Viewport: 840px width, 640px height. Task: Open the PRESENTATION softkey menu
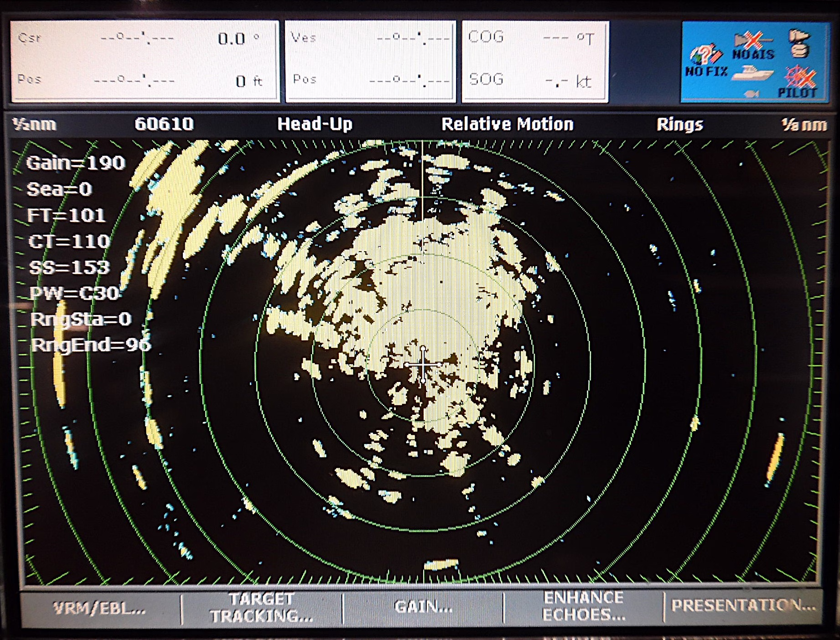(x=743, y=605)
